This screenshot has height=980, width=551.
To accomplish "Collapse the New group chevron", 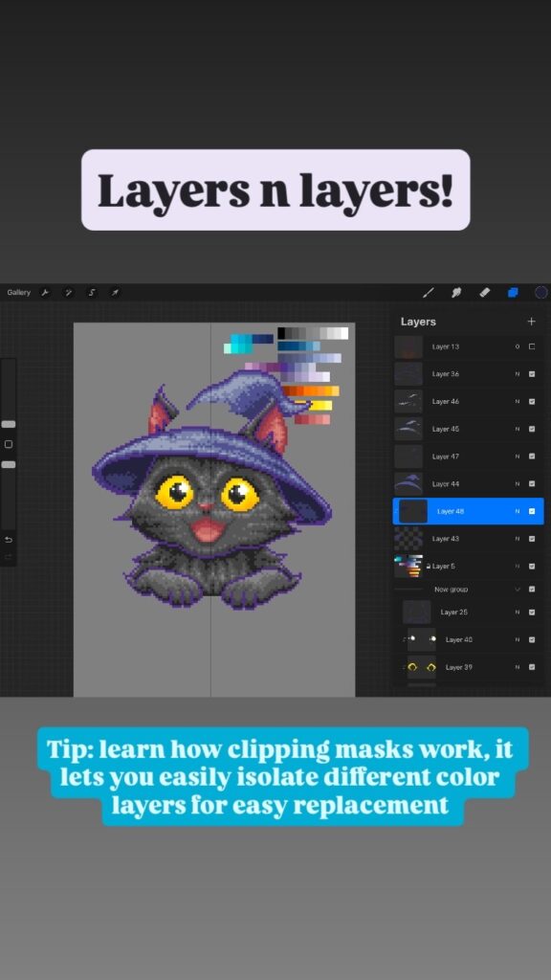I will pos(518,590).
